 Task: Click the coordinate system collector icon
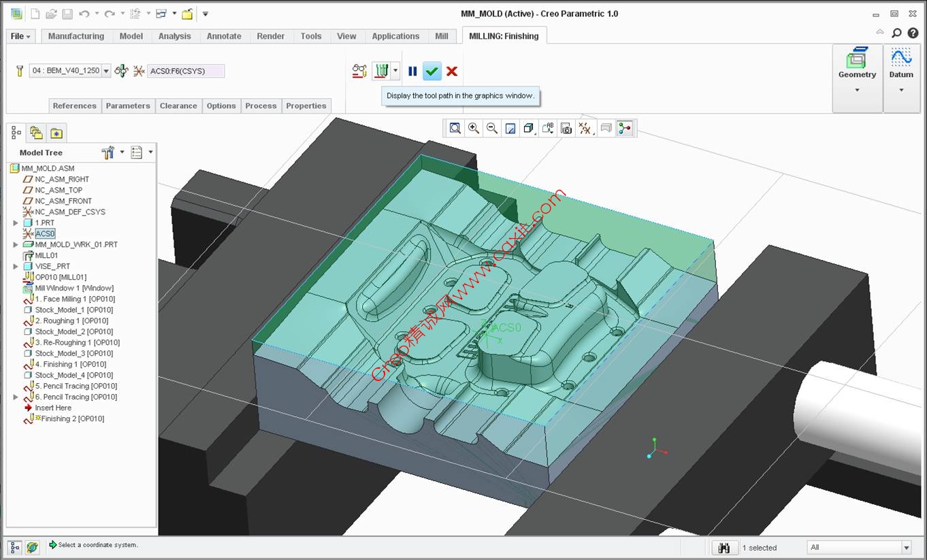point(139,71)
